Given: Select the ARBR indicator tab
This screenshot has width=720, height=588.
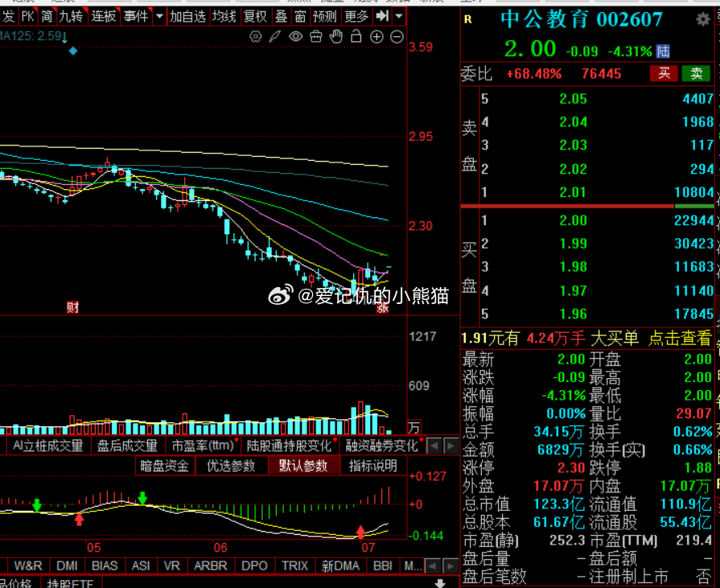Looking at the screenshot, I should pos(210,565).
